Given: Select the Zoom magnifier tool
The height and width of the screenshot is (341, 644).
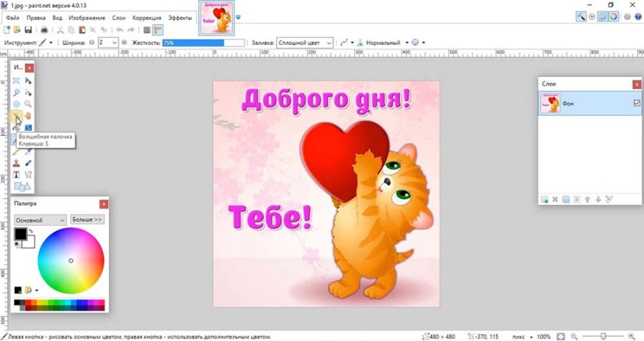Looking at the screenshot, I should click(28, 104).
